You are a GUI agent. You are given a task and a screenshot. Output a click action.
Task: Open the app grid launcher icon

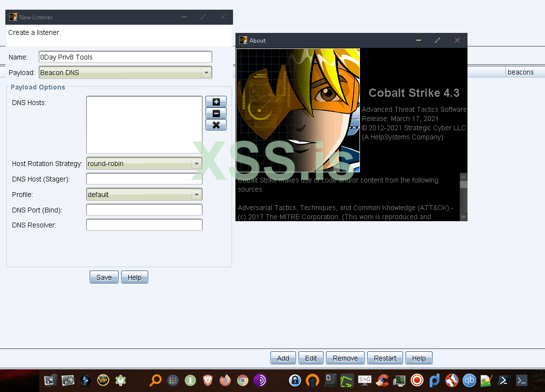pos(173,380)
